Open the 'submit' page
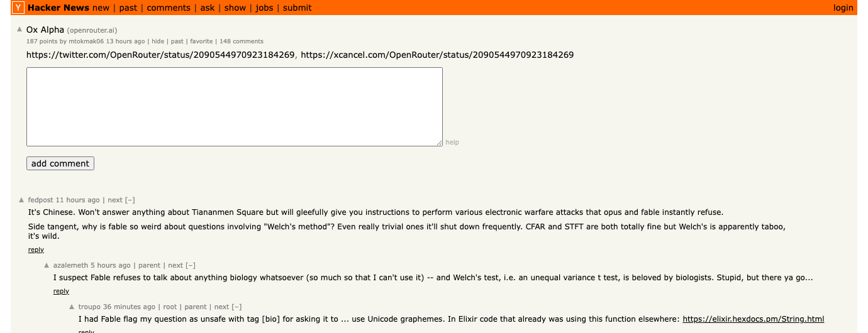 [297, 8]
